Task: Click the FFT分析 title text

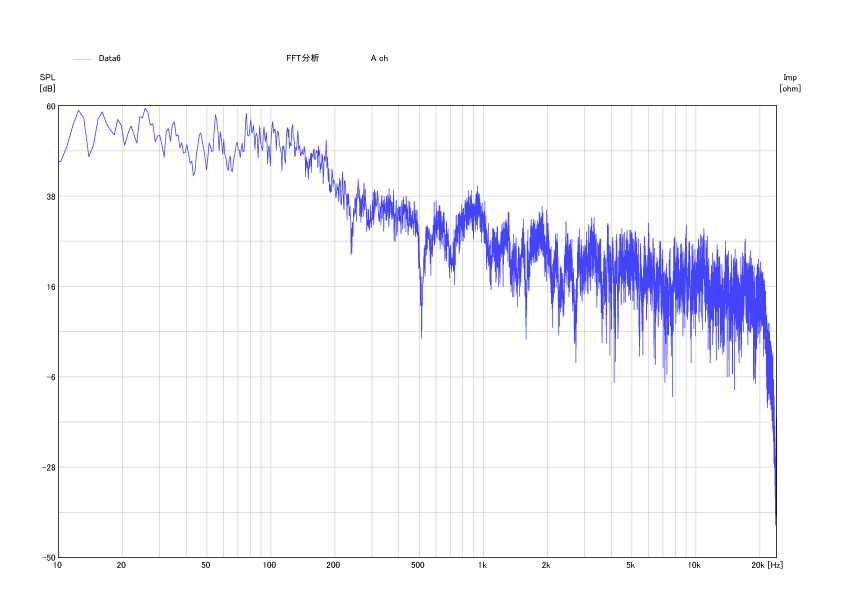Action: point(302,58)
